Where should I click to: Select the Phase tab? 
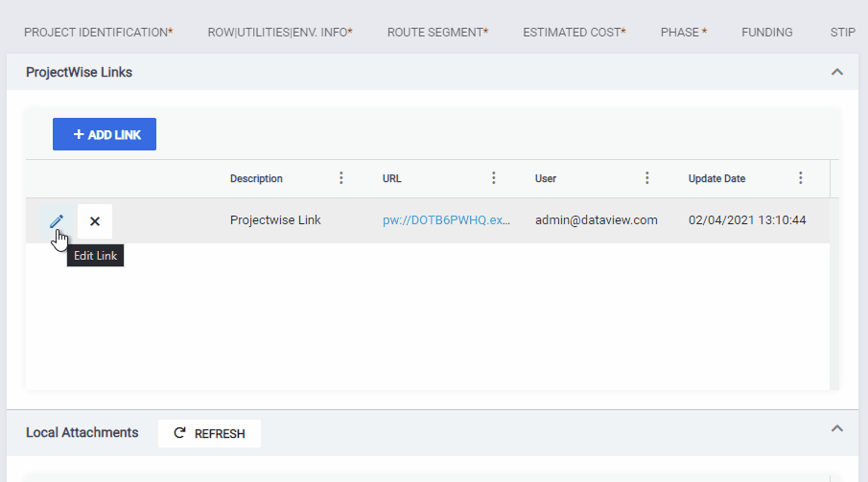click(684, 33)
